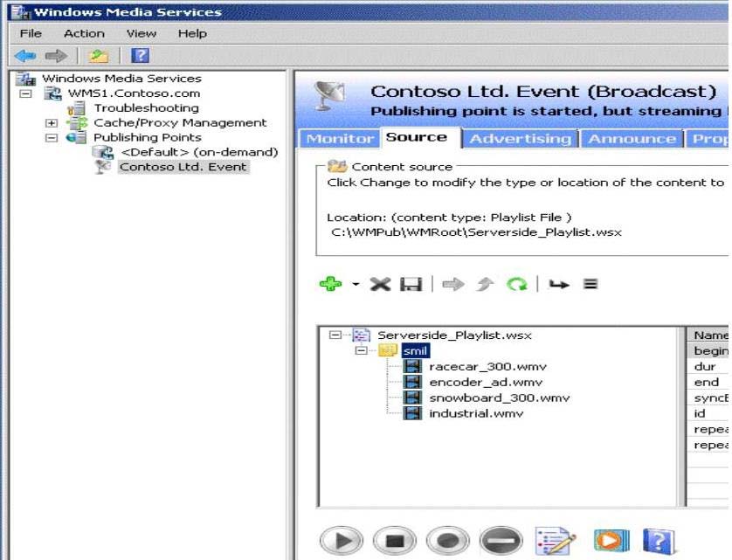Select snowboard_300.wmv in the playlist
The height and width of the screenshot is (560, 732).
[x=499, y=398]
